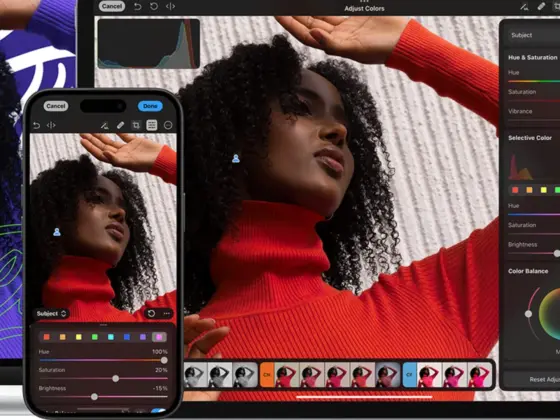Click Cancel in the iPad toolbar
The image size is (560, 420).
(x=112, y=6)
